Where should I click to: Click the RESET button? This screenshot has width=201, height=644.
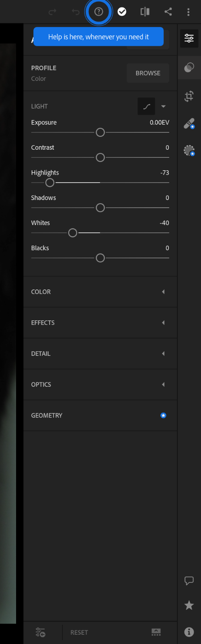[x=79, y=632]
